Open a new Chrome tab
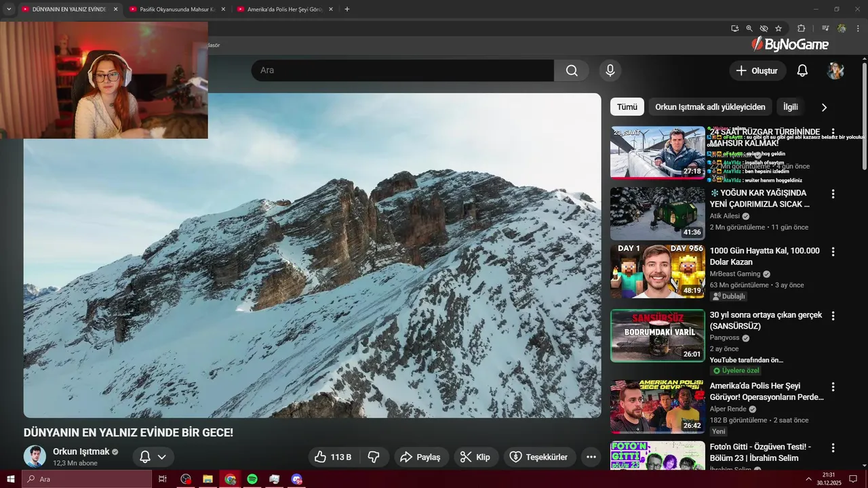Viewport: 868px width, 488px height. (x=347, y=9)
